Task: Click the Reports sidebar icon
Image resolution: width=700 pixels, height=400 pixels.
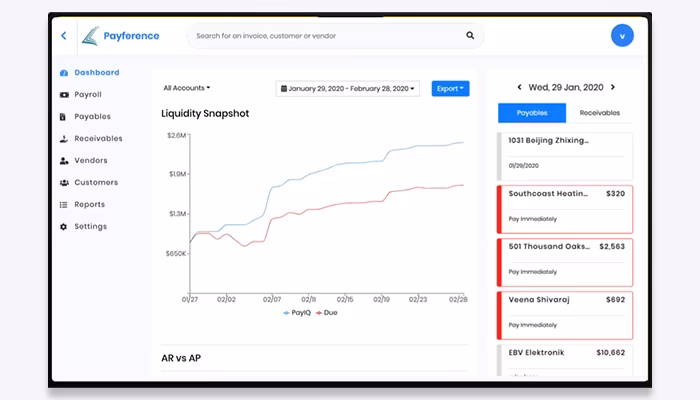Action: coord(63,205)
